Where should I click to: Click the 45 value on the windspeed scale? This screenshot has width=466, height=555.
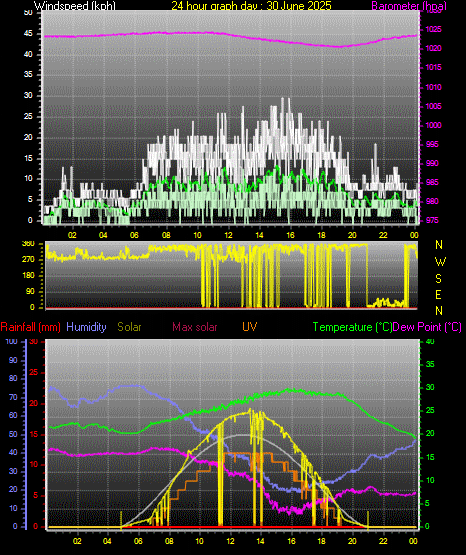point(28,34)
